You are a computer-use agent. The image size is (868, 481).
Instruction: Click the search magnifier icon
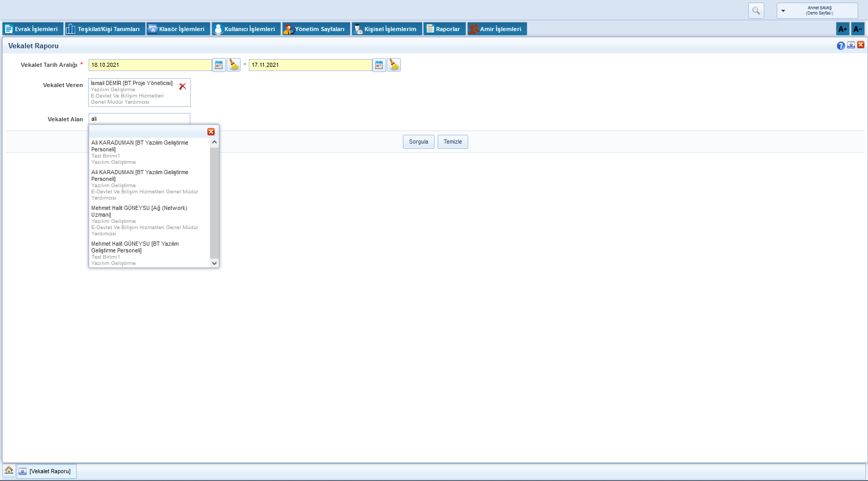tap(756, 11)
